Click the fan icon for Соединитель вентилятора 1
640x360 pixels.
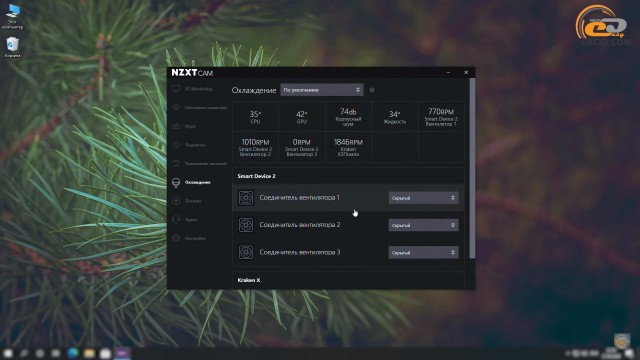(246, 198)
